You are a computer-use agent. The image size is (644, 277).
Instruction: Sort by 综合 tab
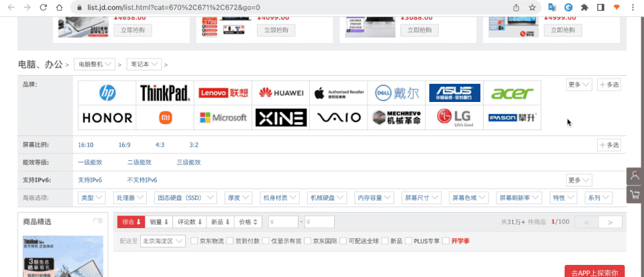131,222
